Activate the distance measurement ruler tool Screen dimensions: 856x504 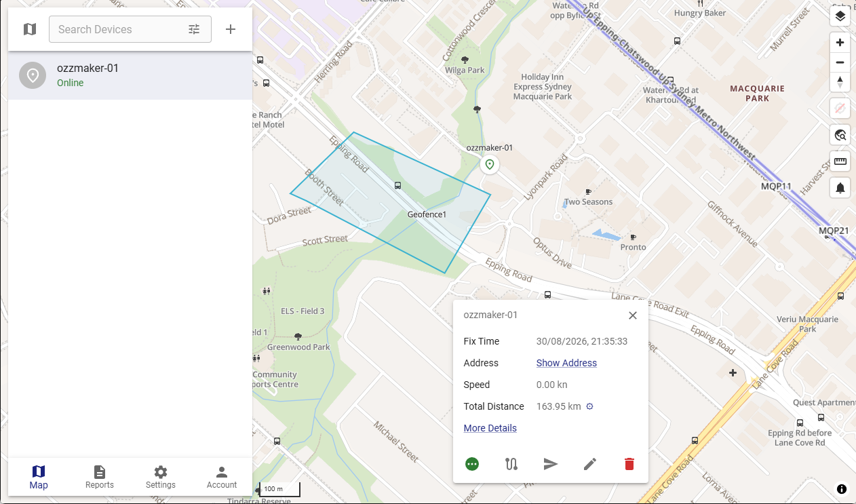840,161
